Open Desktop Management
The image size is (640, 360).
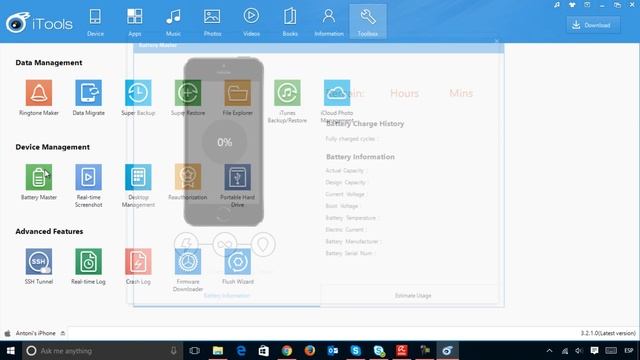(138, 177)
